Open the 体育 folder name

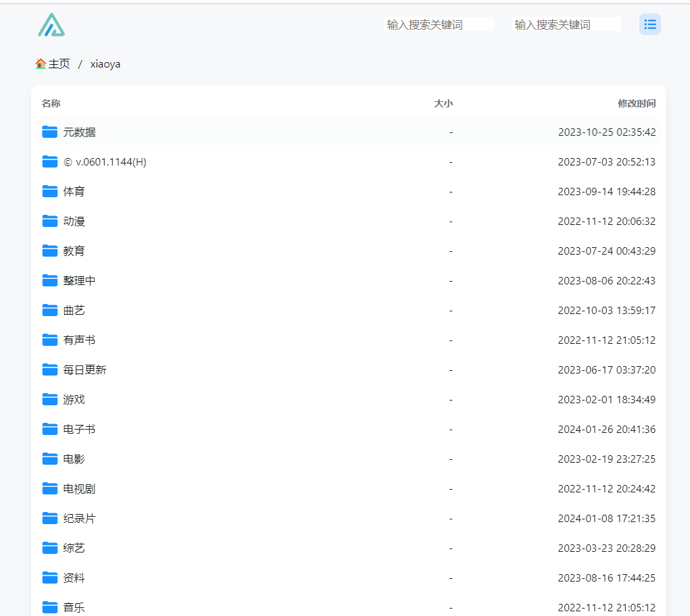pos(74,191)
